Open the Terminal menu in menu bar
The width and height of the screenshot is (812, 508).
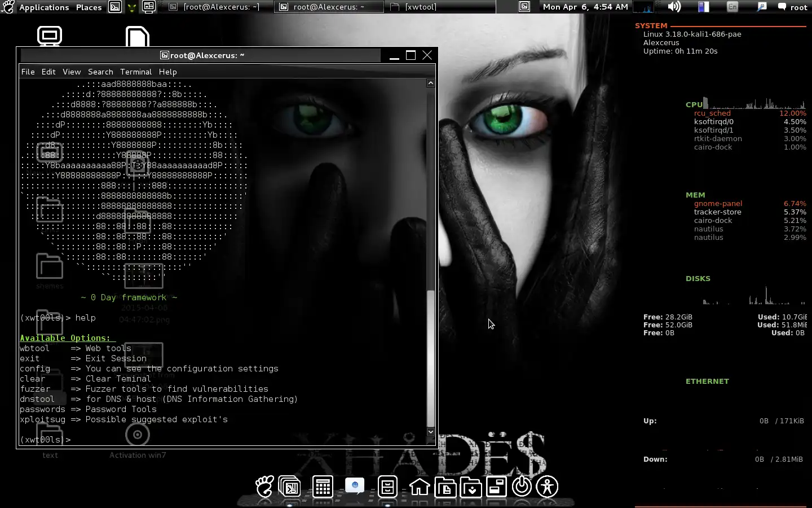[x=136, y=72]
